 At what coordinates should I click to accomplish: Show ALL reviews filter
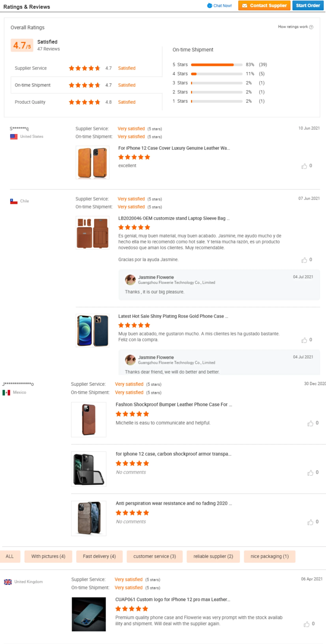pos(10,556)
